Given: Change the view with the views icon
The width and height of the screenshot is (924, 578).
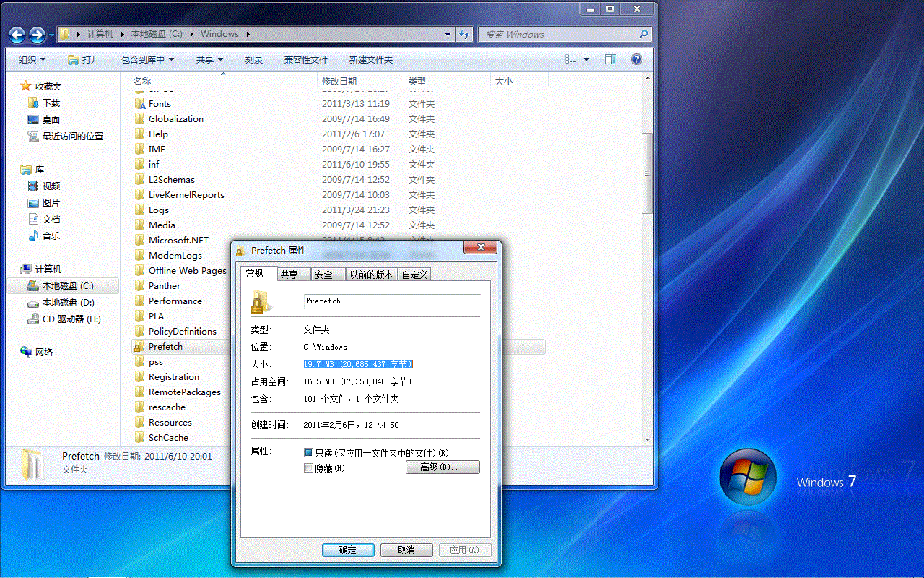Looking at the screenshot, I should point(571,59).
